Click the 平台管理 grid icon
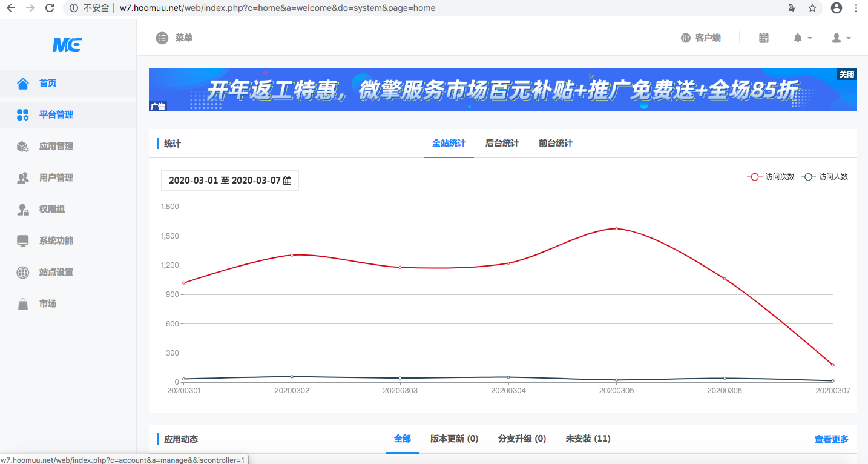Viewport: 868px width, 464px height. click(23, 115)
